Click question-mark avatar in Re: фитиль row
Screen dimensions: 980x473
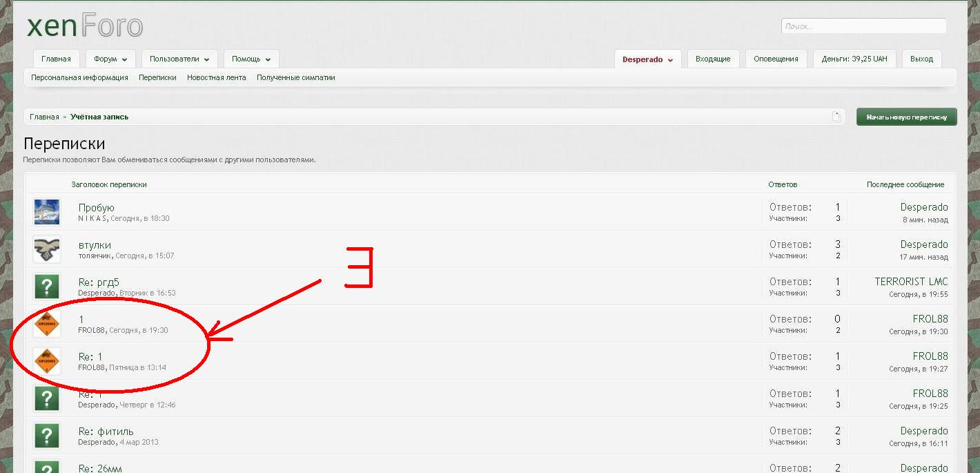(x=47, y=436)
